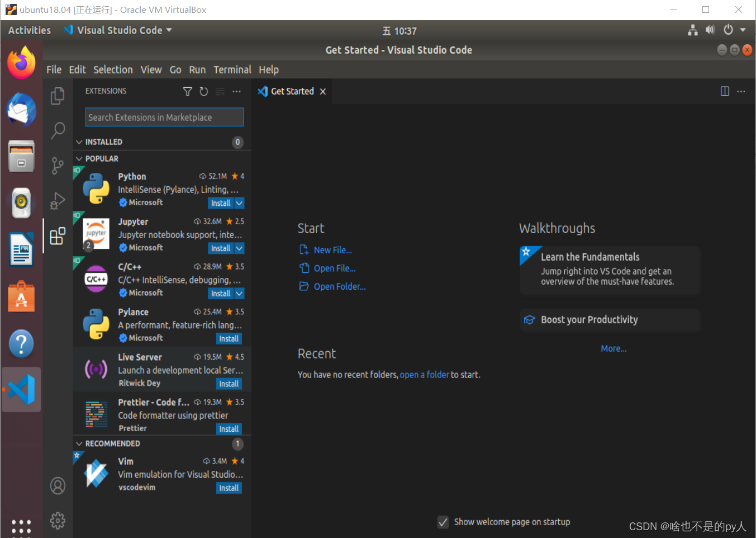Open the Explorer view in the activity bar
Image resolution: width=756 pixels, height=538 pixels.
point(58,96)
